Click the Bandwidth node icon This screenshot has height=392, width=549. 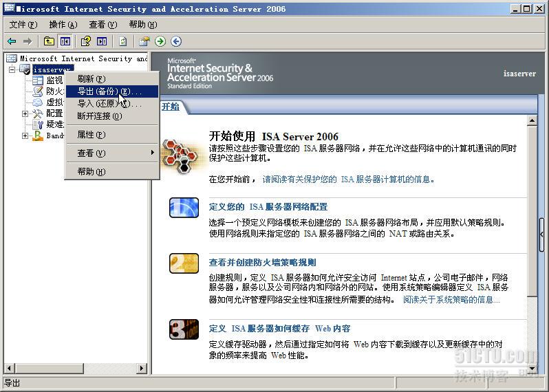pos(38,135)
